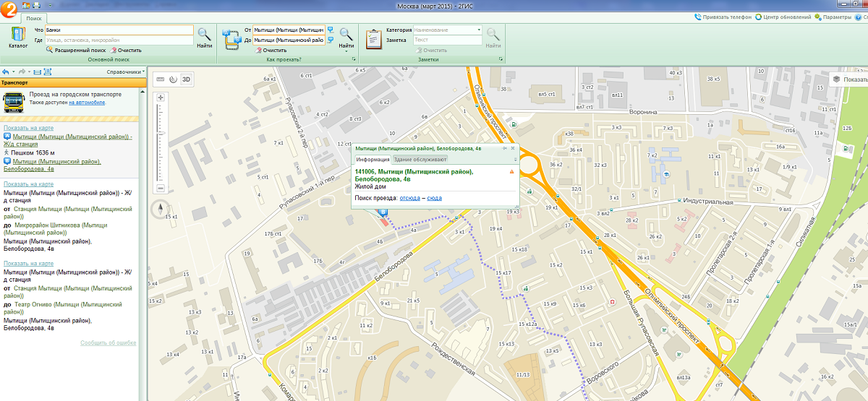The image size is (868, 401).
Task: Click the 'на автомобиле' link
Action: point(87,103)
